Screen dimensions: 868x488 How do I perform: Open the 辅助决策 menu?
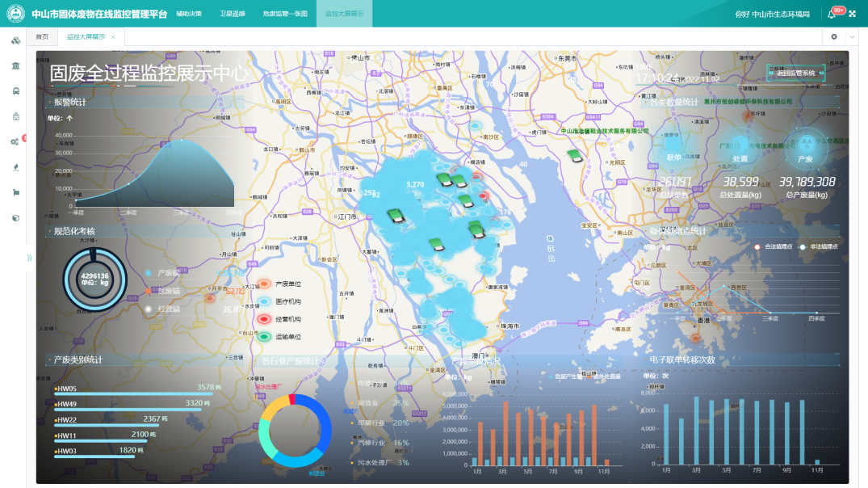coord(189,14)
